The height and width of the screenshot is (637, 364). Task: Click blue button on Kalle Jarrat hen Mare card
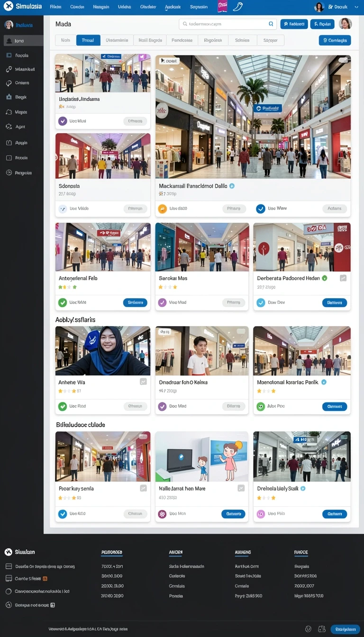pos(233,514)
